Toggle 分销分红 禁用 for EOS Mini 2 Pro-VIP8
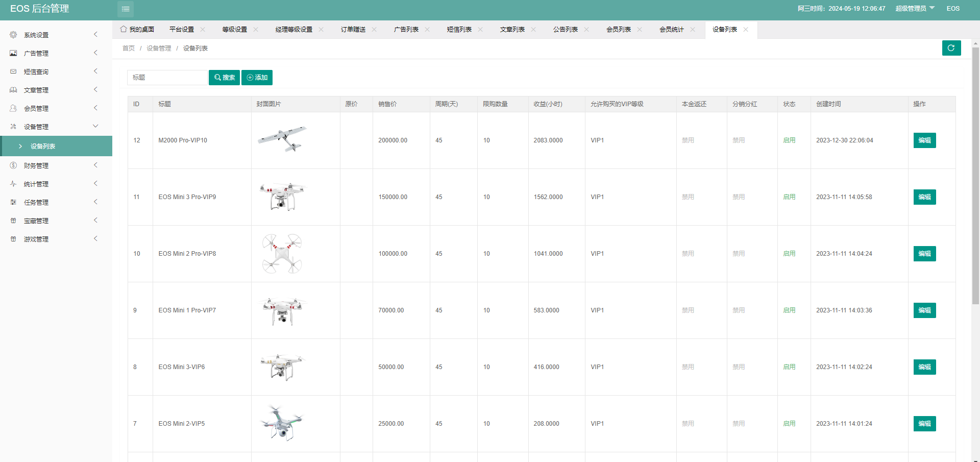This screenshot has width=980, height=462. pos(738,254)
